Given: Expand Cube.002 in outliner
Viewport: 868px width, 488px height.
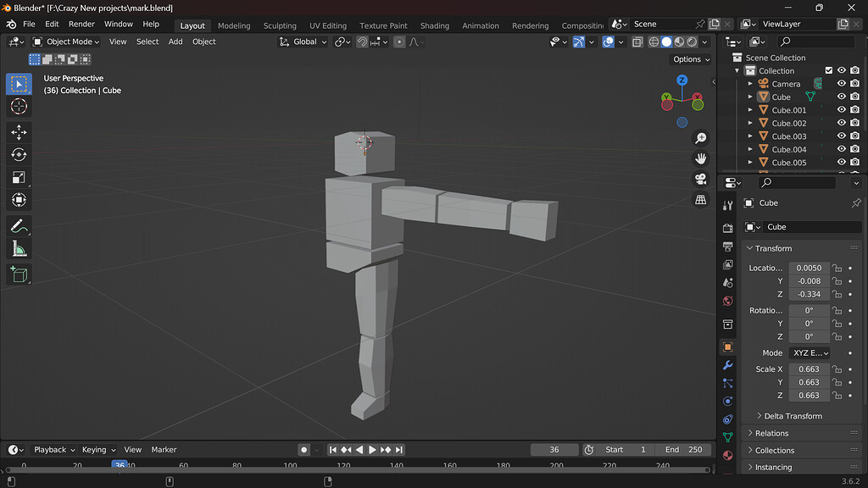Looking at the screenshot, I should pos(750,123).
